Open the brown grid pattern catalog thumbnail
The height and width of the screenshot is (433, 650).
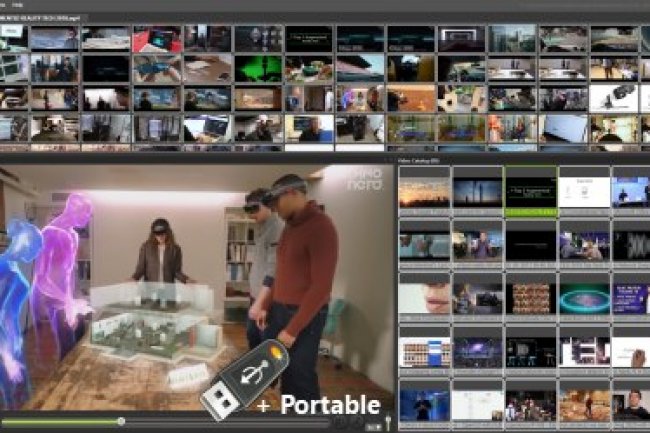(x=530, y=296)
